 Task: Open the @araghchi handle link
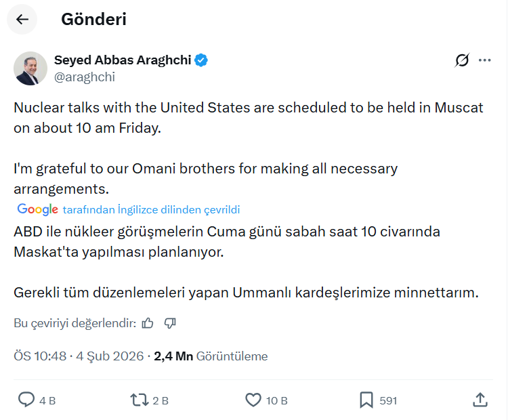tap(85, 77)
